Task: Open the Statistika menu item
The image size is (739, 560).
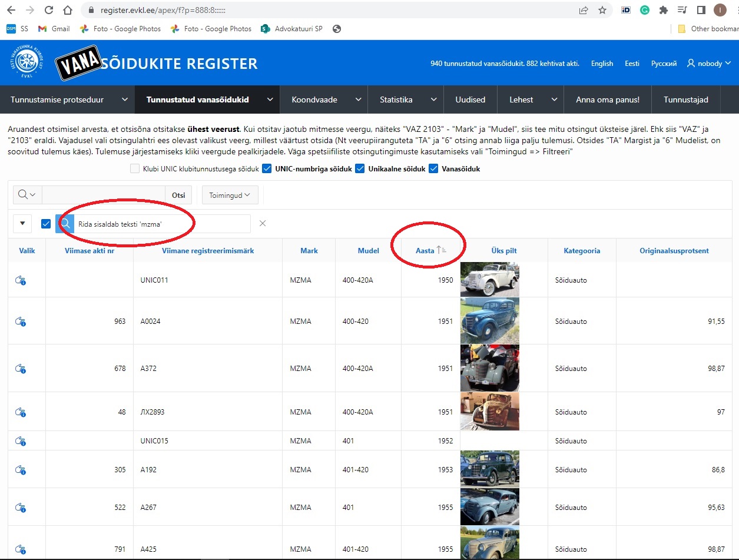Action: [396, 100]
